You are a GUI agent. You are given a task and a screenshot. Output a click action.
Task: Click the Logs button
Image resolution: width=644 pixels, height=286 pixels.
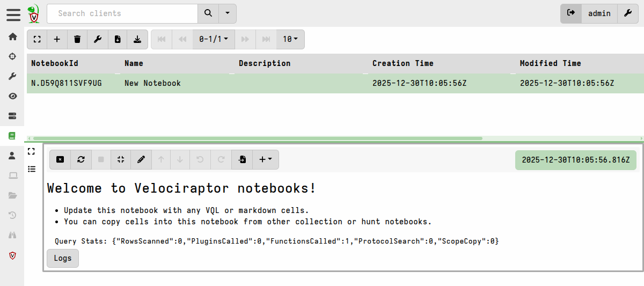[x=63, y=258]
